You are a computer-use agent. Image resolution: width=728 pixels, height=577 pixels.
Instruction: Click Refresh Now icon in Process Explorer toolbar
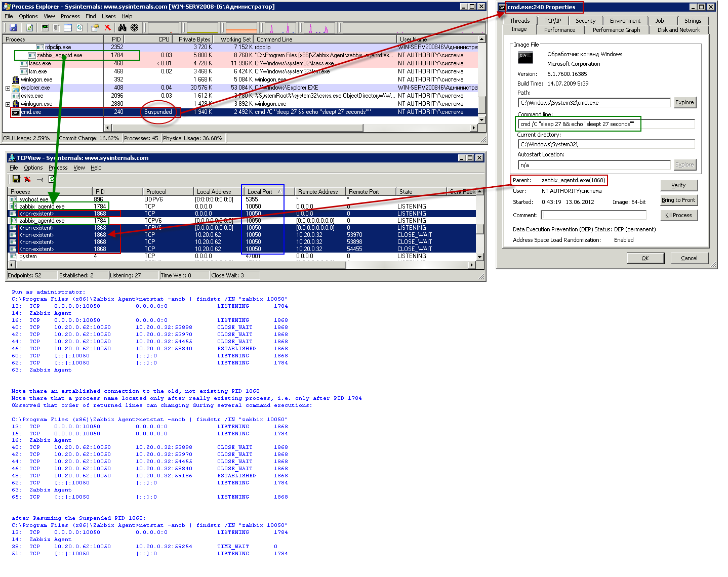pyautogui.click(x=30, y=28)
